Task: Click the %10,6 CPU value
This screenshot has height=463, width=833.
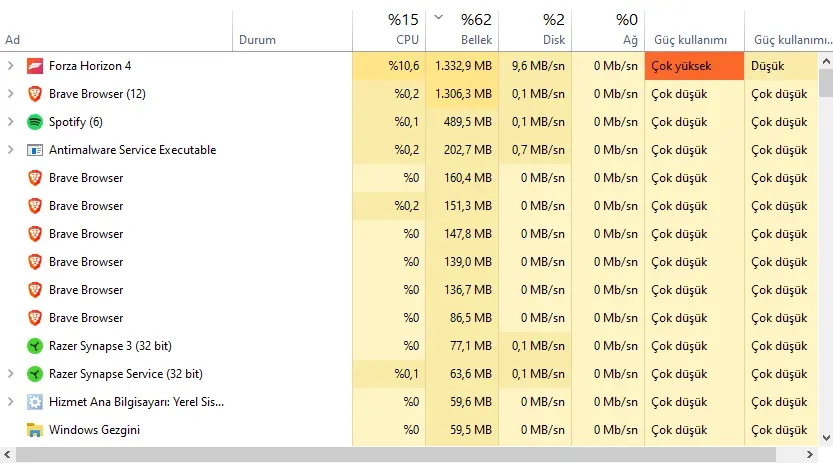Action: coord(403,66)
